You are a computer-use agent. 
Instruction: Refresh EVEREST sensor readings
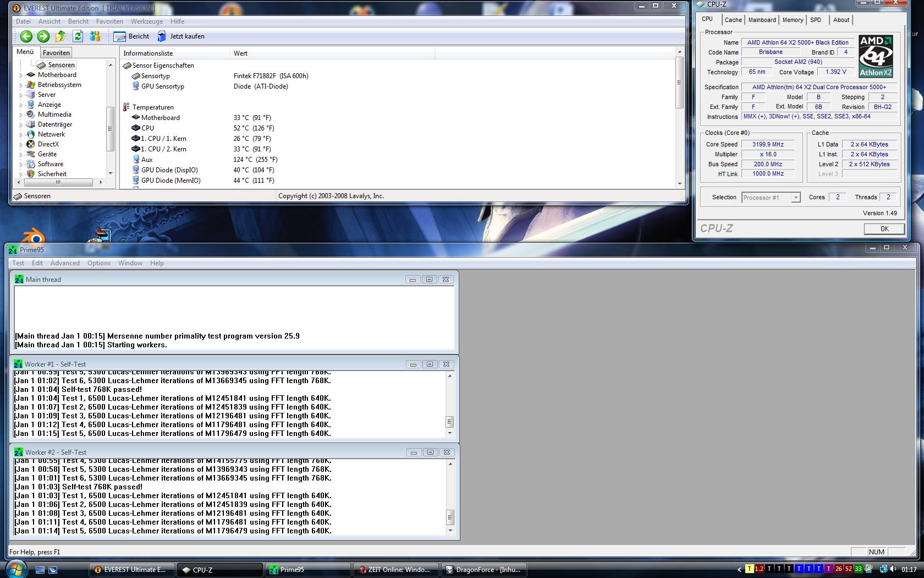click(x=78, y=36)
